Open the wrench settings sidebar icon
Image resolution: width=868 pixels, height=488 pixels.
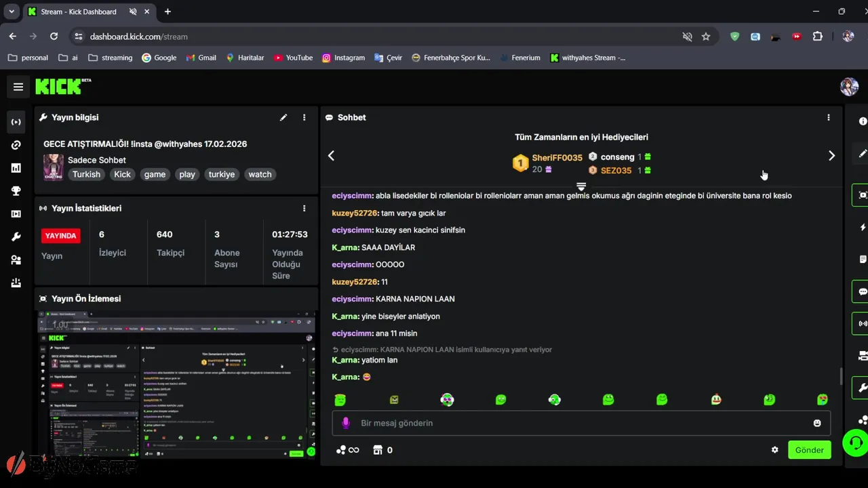[16, 237]
